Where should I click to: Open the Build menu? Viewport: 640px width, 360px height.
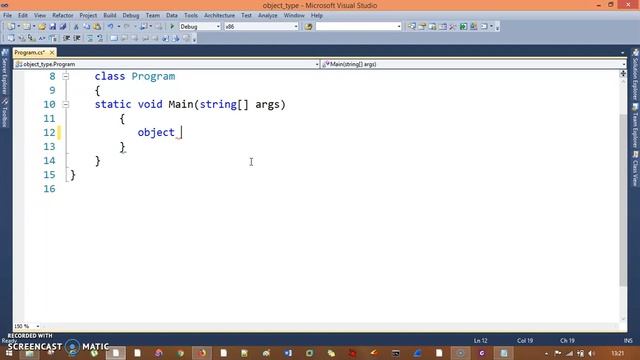[110, 16]
